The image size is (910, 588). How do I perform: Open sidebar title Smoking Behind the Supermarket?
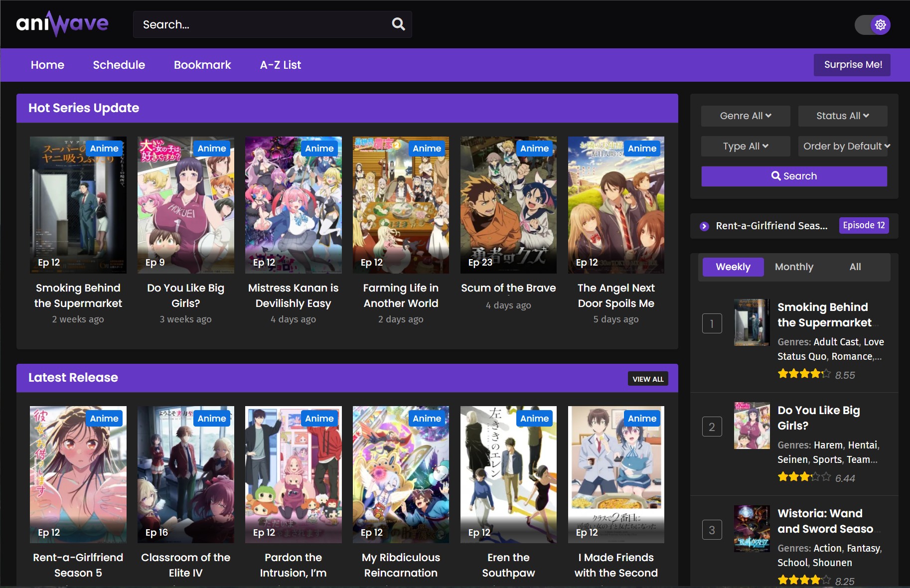(x=825, y=315)
